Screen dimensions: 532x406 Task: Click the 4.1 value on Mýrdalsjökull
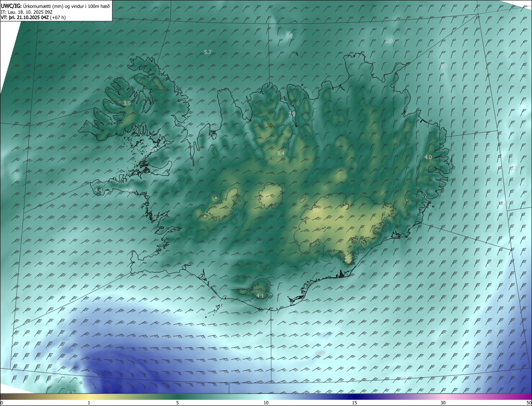point(260,296)
